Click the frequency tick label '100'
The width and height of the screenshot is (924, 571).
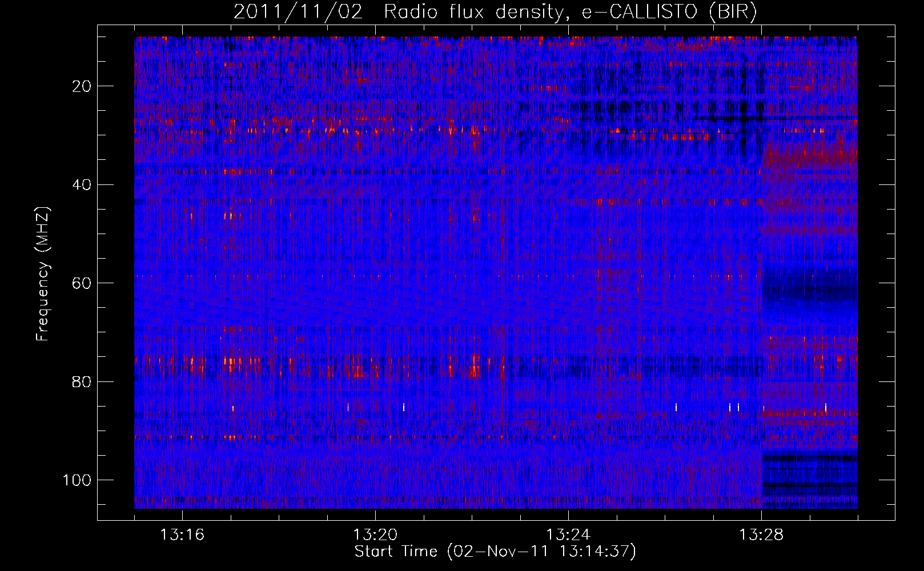tap(77, 480)
